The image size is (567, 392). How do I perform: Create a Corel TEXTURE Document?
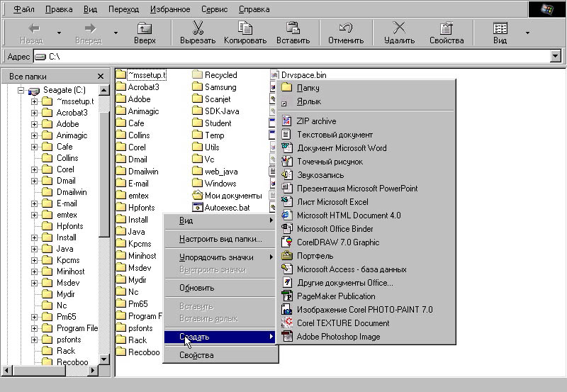(365, 323)
